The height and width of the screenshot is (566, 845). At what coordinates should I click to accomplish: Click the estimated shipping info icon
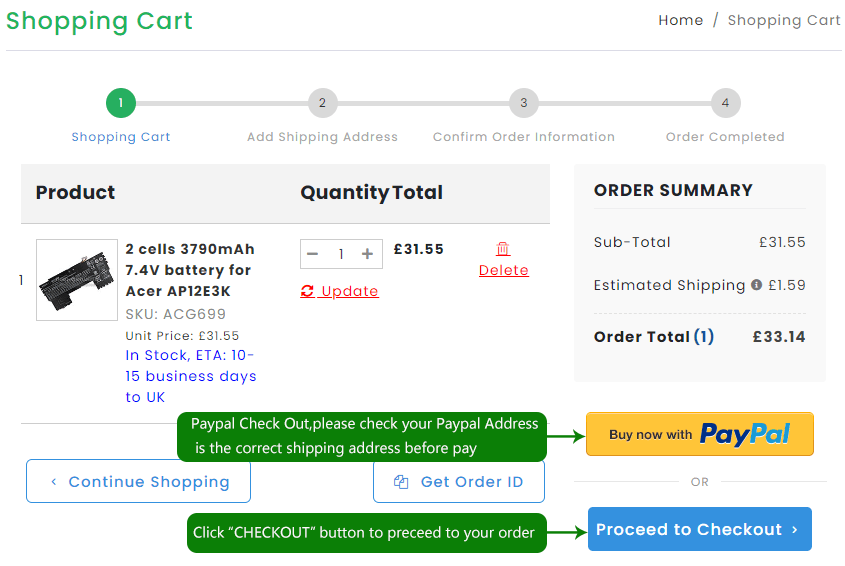[x=756, y=285]
